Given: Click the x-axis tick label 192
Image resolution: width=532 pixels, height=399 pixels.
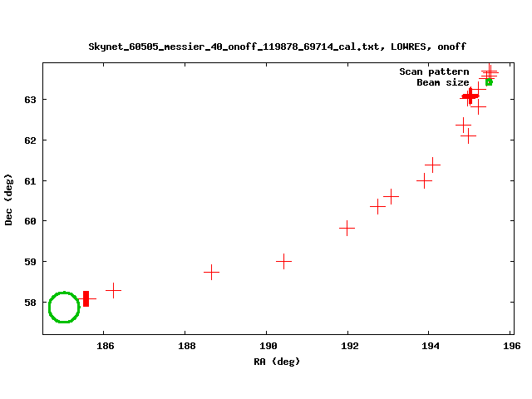Looking at the screenshot, I should tap(349, 346).
